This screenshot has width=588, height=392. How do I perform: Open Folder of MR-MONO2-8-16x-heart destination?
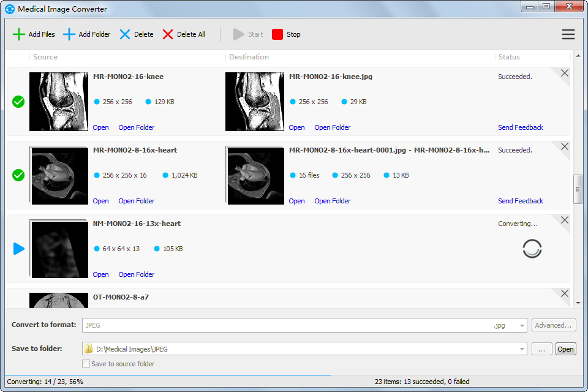tap(332, 201)
